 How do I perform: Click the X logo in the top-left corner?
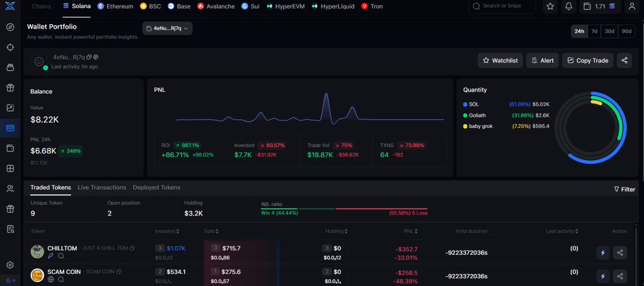[x=10, y=6]
